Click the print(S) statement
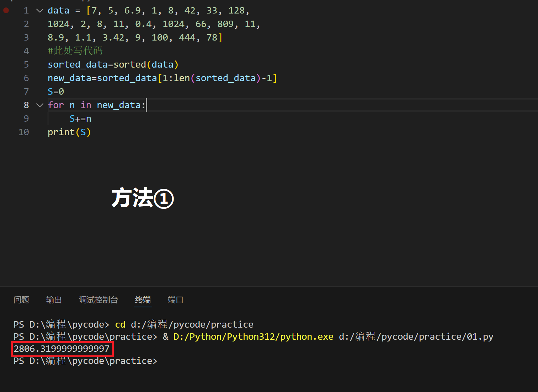The height and width of the screenshot is (392, 538). [x=69, y=132]
